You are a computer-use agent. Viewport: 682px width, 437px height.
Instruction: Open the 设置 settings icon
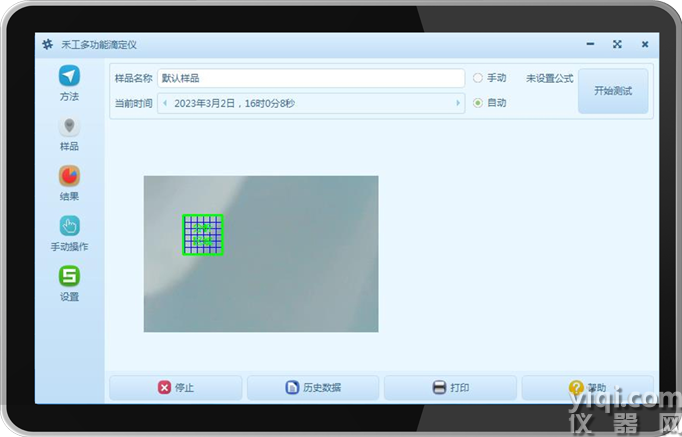pos(69,276)
